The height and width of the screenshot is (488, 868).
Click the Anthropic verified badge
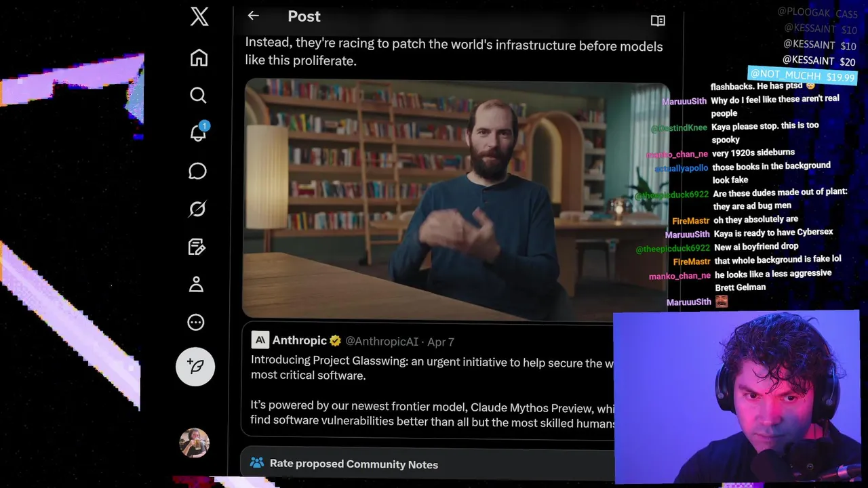336,341
